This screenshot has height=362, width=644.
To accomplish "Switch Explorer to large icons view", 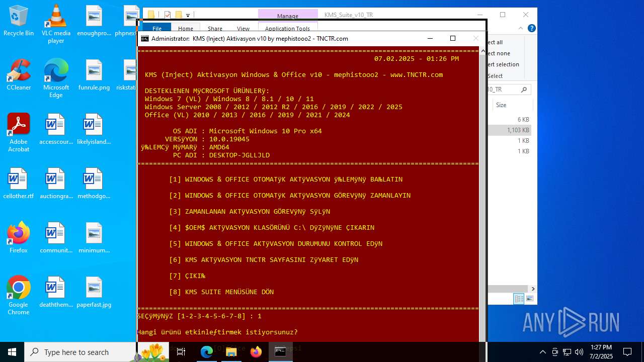I will click(529, 299).
